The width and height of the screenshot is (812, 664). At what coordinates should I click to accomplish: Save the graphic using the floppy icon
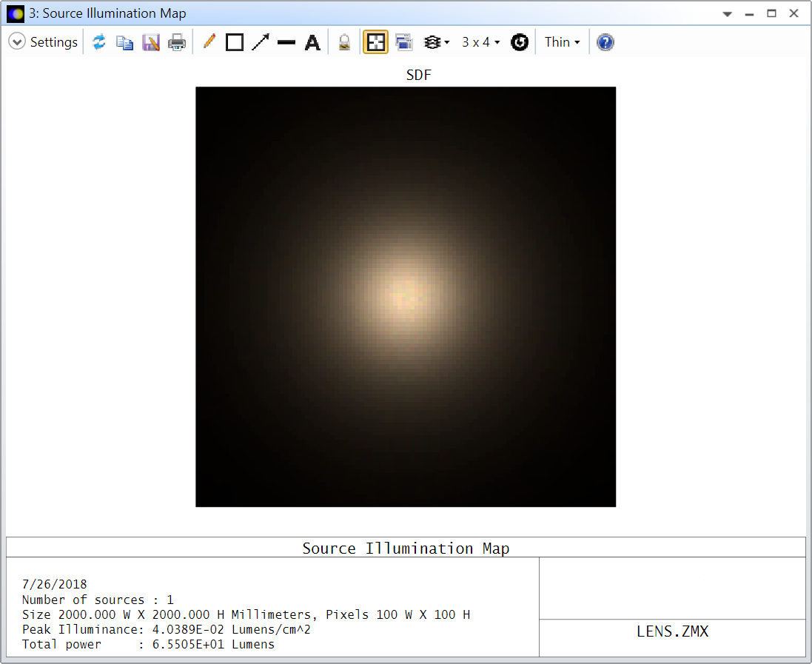[151, 42]
